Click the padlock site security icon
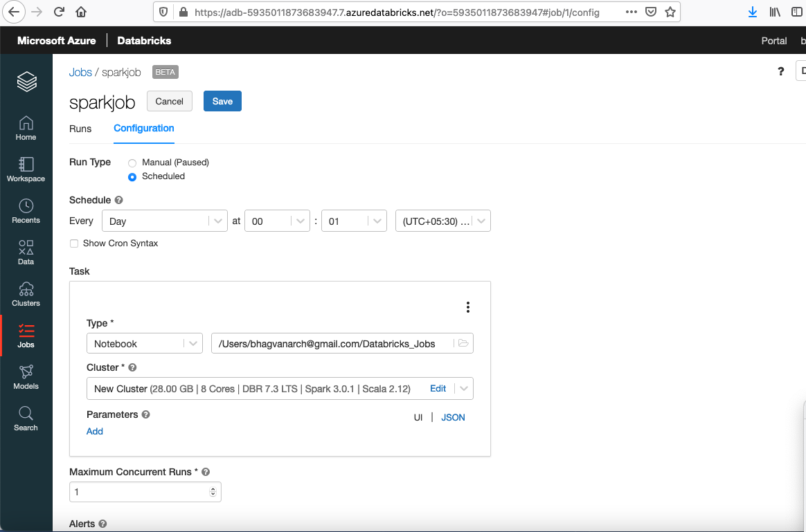 click(183, 12)
